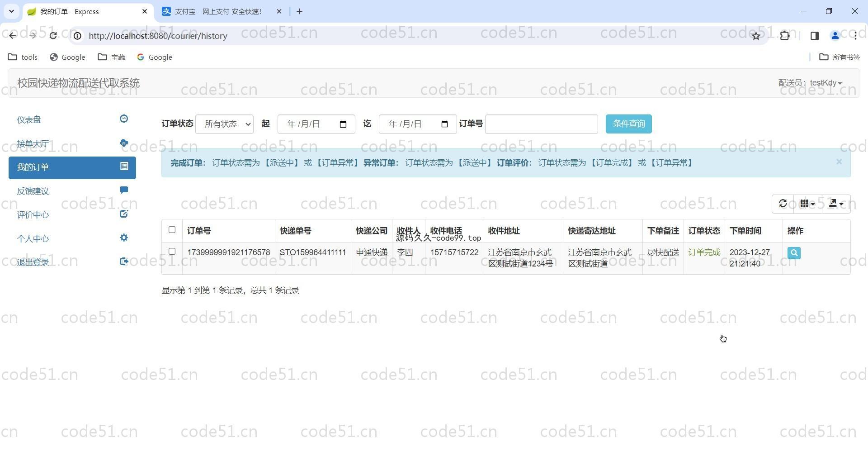Open the browser extensions puzzle icon
The image size is (868, 466).
785,35
